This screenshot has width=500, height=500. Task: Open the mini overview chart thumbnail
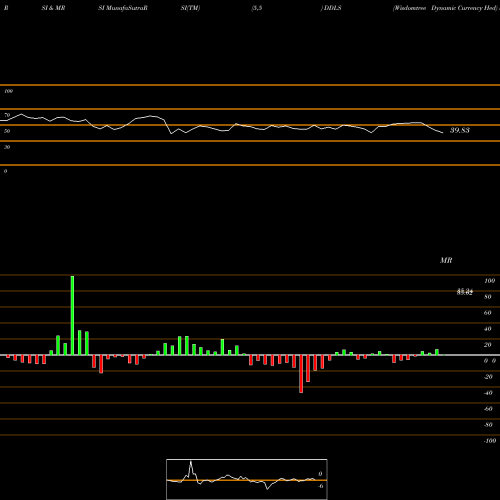tap(247, 479)
